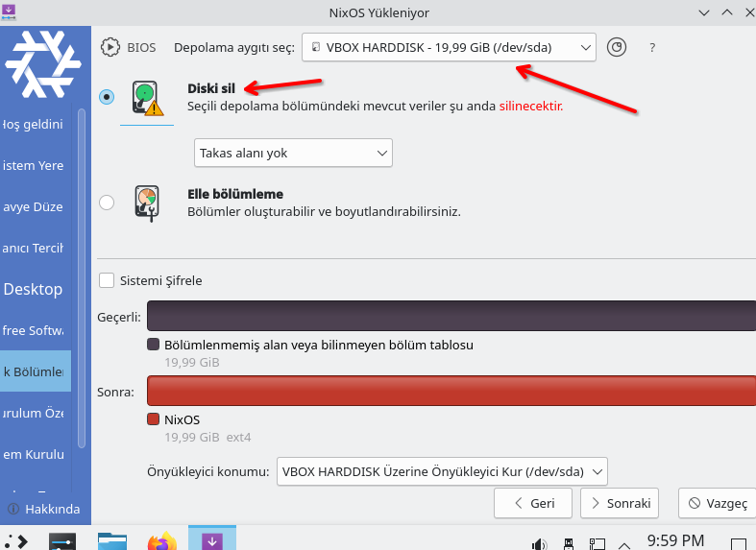Enable the Sistemi Şifrele checkbox
This screenshot has height=550, width=756.
coord(107,280)
